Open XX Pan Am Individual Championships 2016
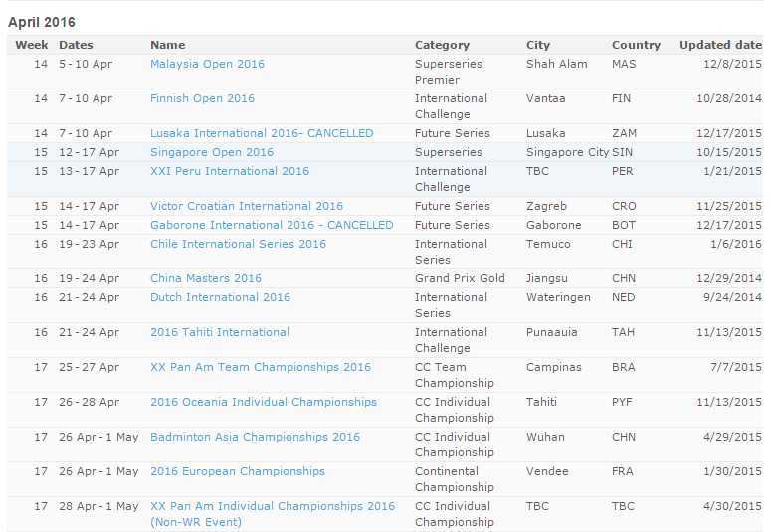The width and height of the screenshot is (771, 532). pos(272,506)
